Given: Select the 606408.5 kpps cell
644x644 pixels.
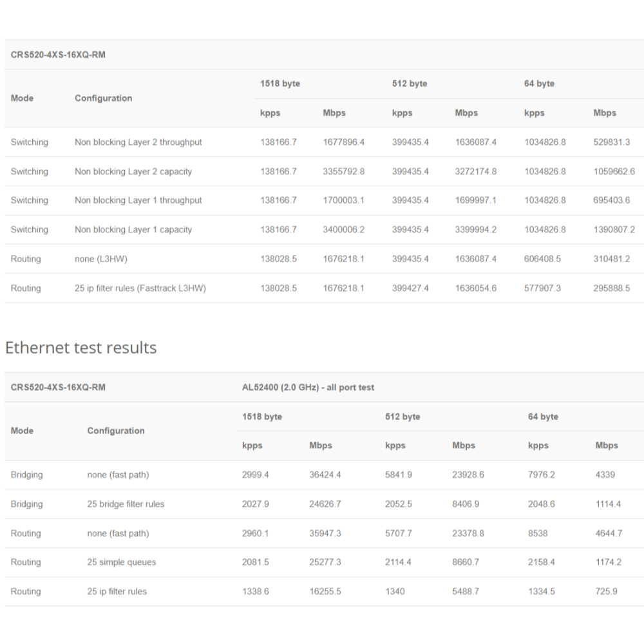Looking at the screenshot, I should tap(542, 259).
